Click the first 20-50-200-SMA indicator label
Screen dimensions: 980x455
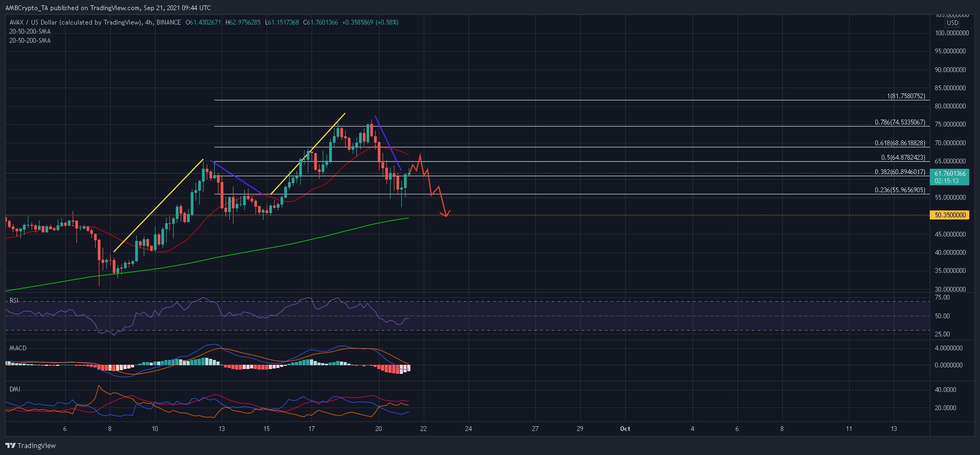[x=30, y=32]
